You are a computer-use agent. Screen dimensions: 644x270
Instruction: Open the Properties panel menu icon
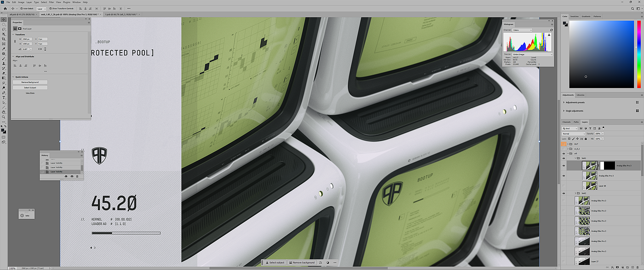point(89,23)
